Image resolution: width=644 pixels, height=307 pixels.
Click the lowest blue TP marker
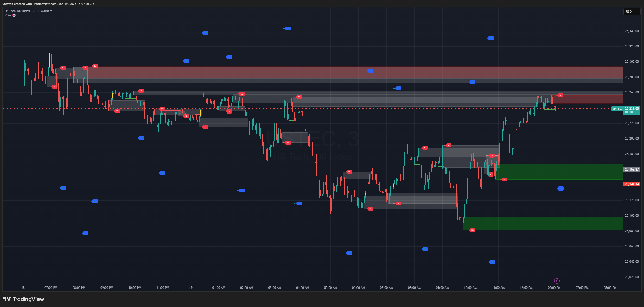point(492,262)
